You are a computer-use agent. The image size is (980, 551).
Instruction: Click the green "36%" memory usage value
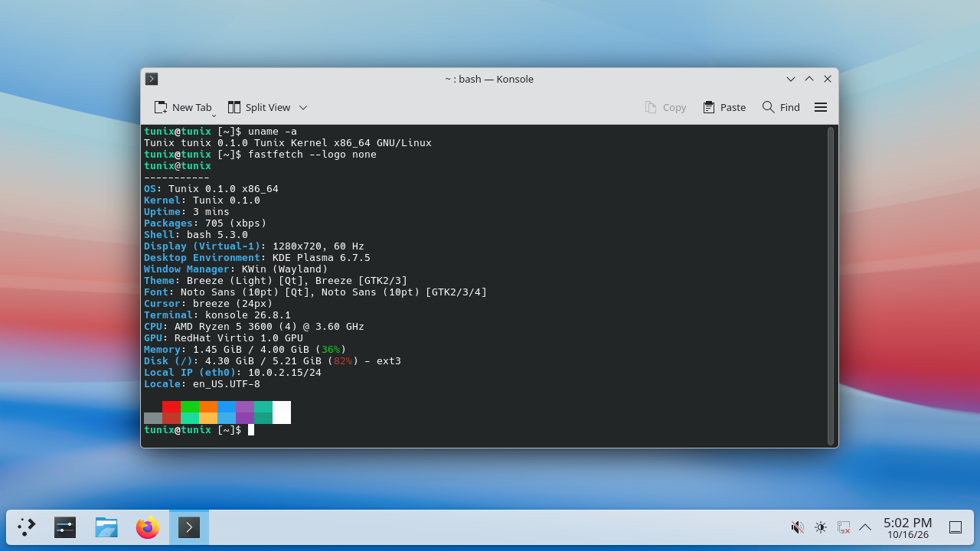331,350
